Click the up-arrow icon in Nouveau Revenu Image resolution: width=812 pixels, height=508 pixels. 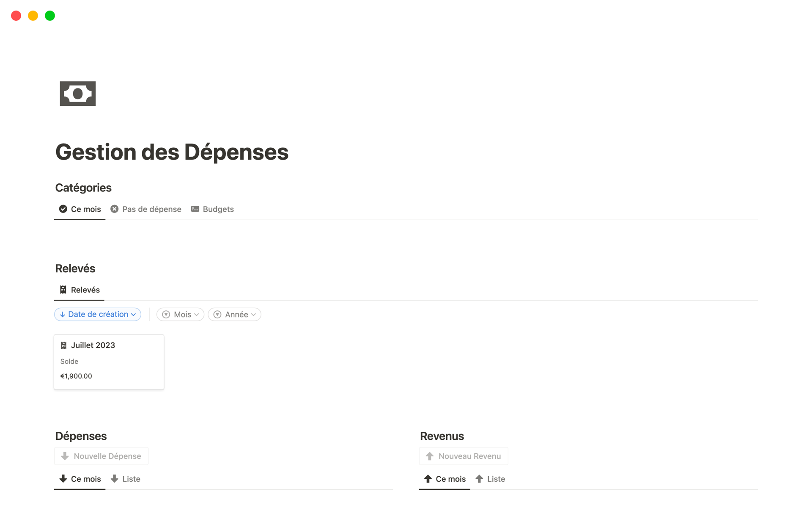click(x=430, y=456)
